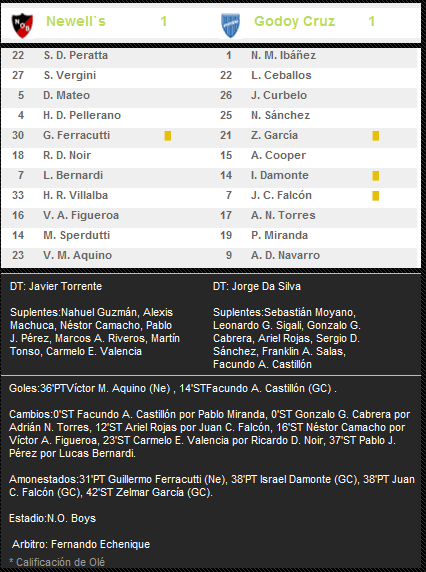
Task: Click the Goles summary line
Action: click(173, 389)
